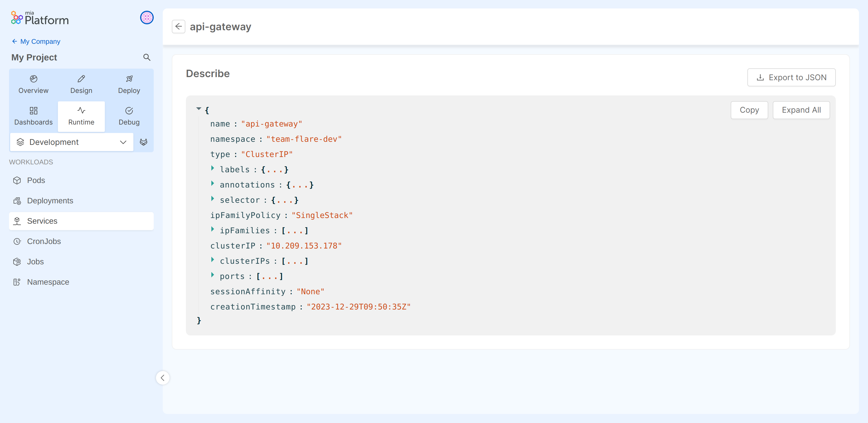The height and width of the screenshot is (423, 868).
Task: Click the back arrow next to api-gateway
Action: (178, 26)
